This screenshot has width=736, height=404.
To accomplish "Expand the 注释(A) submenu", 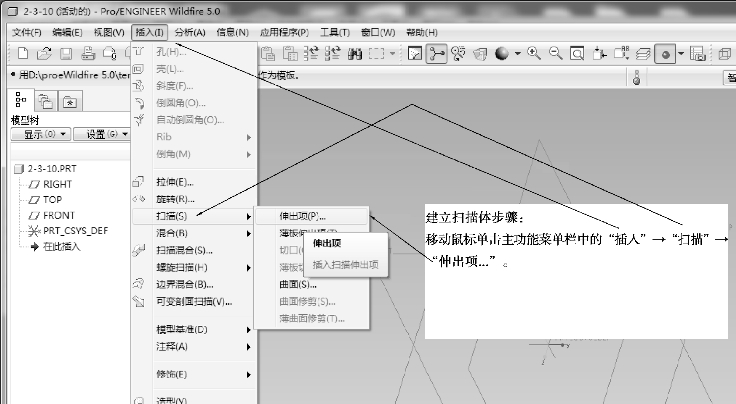I will 194,346.
